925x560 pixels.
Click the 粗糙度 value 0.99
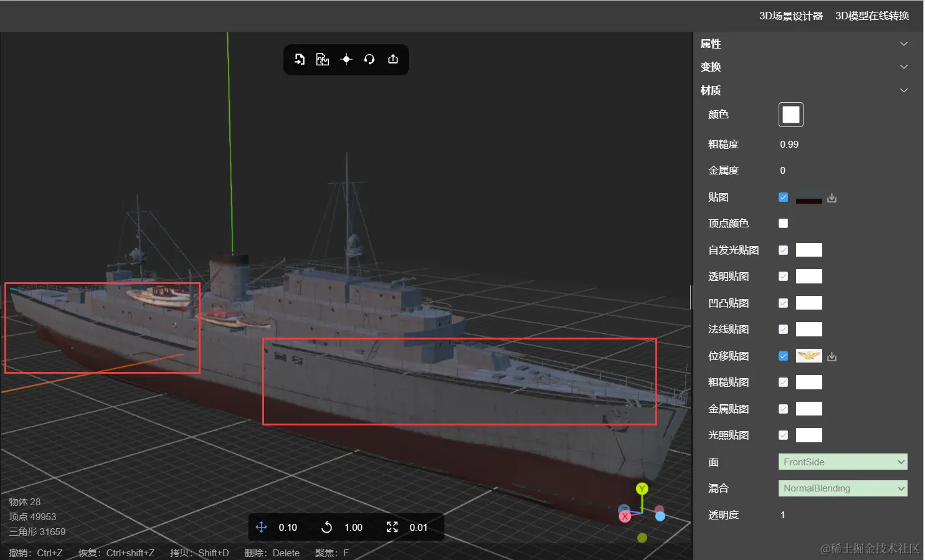click(789, 145)
